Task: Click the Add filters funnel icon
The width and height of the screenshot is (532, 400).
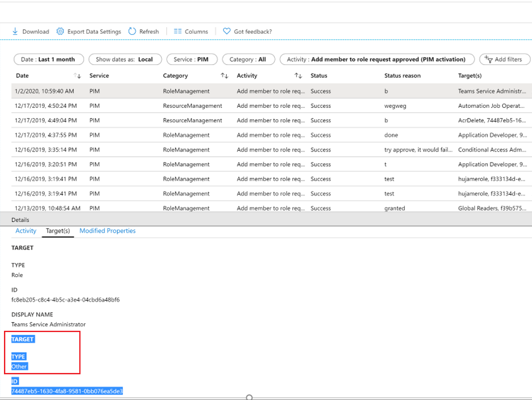Action: (x=488, y=59)
